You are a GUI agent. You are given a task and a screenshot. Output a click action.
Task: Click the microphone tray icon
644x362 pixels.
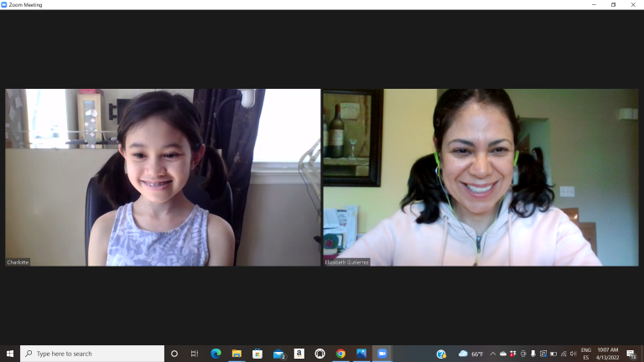[x=532, y=354]
